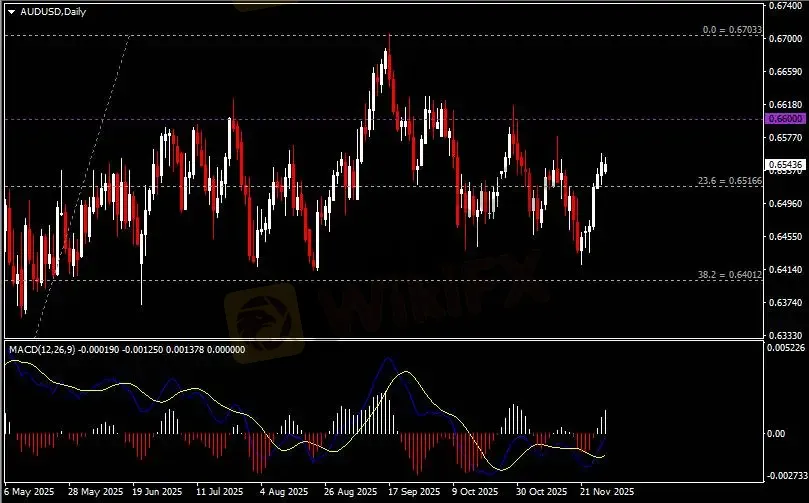Viewport: 809px width, 503px height.
Task: Select the 38.2 = 0.64012 Fibonacci label
Action: pyautogui.click(x=729, y=274)
